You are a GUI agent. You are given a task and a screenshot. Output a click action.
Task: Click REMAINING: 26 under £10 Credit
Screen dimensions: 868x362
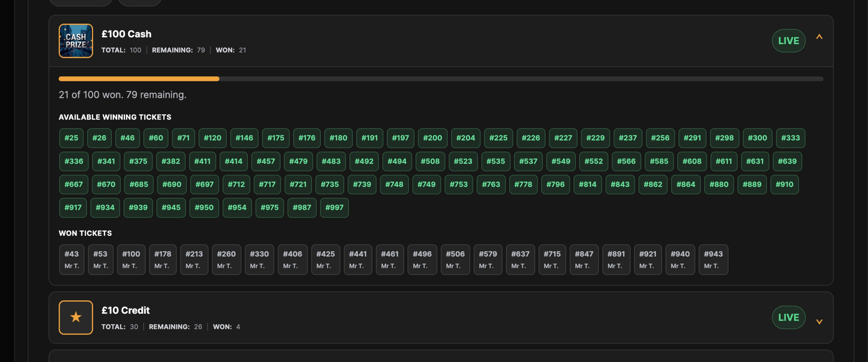175,327
